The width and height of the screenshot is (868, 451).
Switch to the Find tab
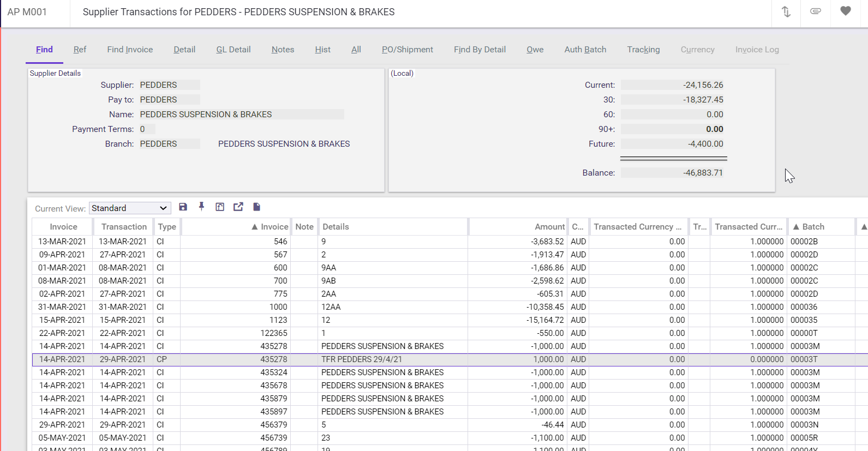coord(44,50)
